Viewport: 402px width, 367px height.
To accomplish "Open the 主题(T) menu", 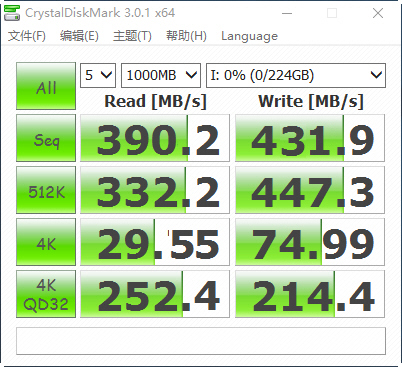I will pyautogui.click(x=132, y=36).
